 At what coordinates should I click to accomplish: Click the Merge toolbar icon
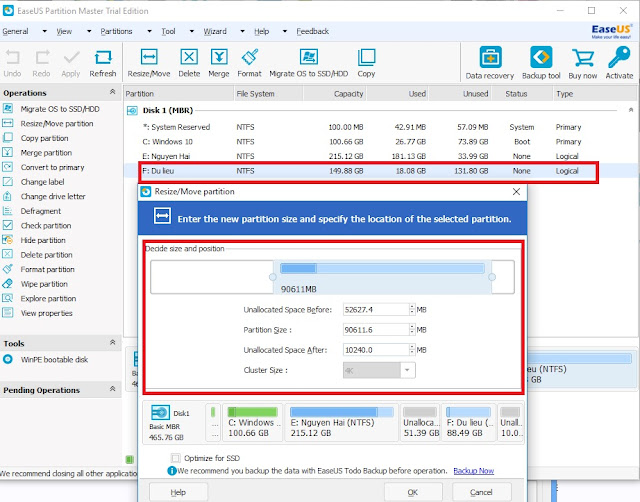[219, 63]
